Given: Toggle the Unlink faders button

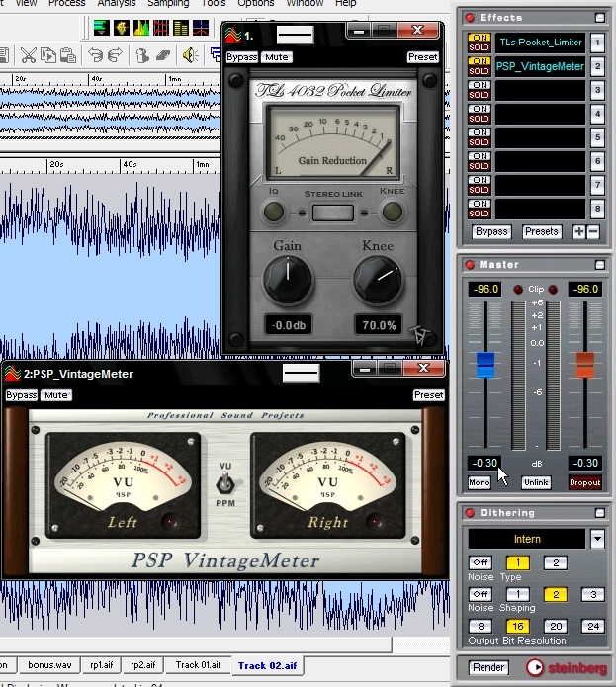Looking at the screenshot, I should [x=536, y=482].
